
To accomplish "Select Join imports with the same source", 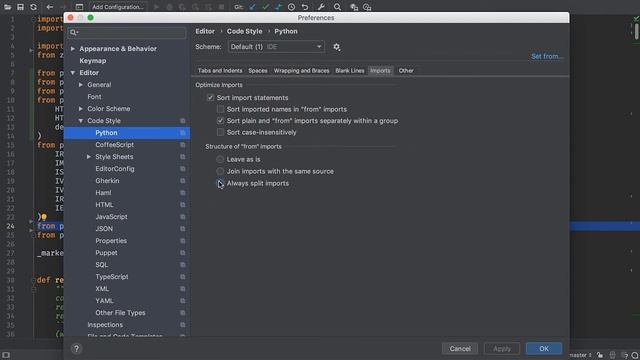I will pyautogui.click(x=220, y=171).
